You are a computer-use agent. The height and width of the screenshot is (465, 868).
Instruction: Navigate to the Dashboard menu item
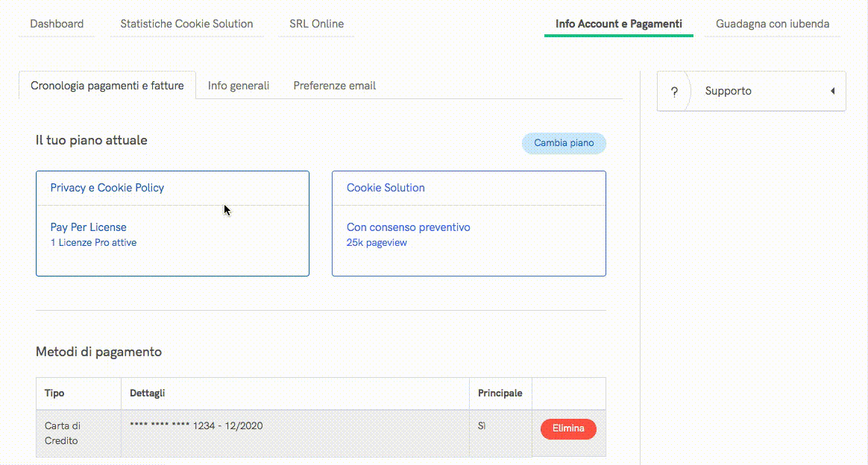[x=56, y=23]
